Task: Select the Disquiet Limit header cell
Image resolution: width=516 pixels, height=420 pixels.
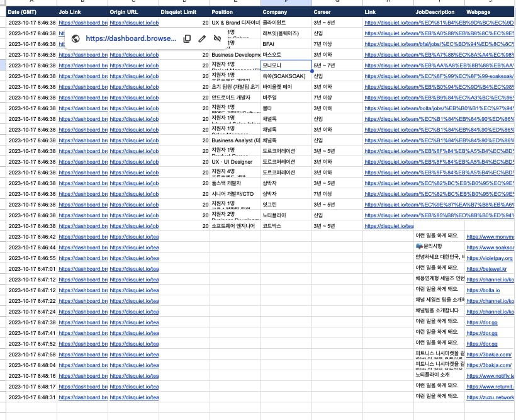Action: tap(184, 12)
